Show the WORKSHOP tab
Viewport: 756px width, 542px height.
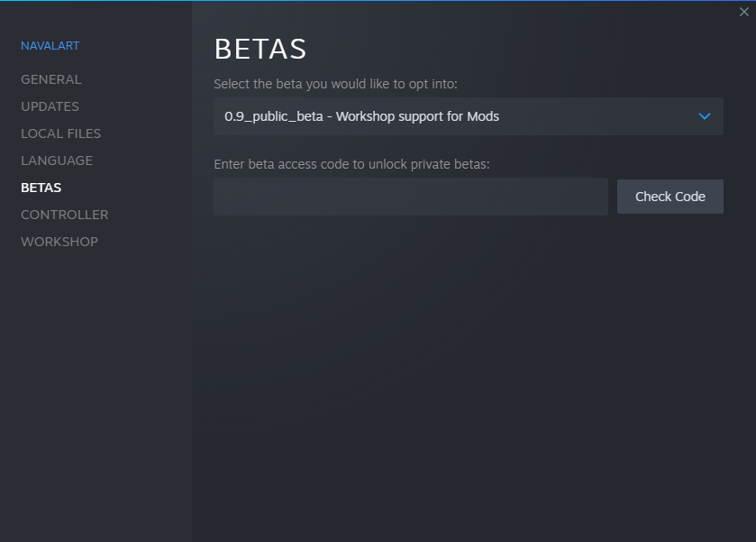tap(59, 242)
